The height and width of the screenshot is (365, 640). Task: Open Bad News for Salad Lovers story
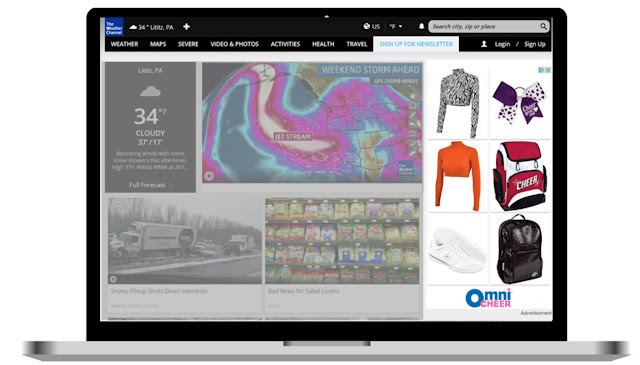tap(303, 291)
